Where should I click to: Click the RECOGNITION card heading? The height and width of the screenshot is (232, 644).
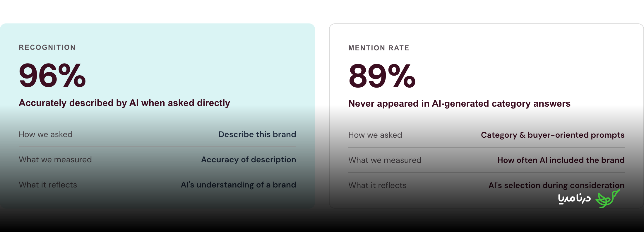(47, 47)
